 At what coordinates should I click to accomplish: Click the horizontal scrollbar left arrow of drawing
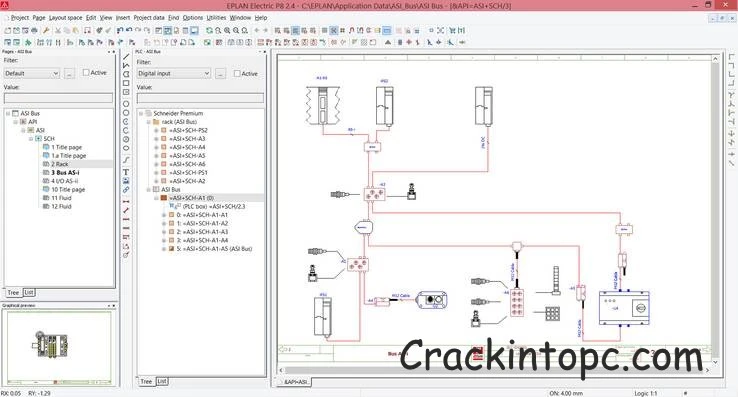pos(281,370)
